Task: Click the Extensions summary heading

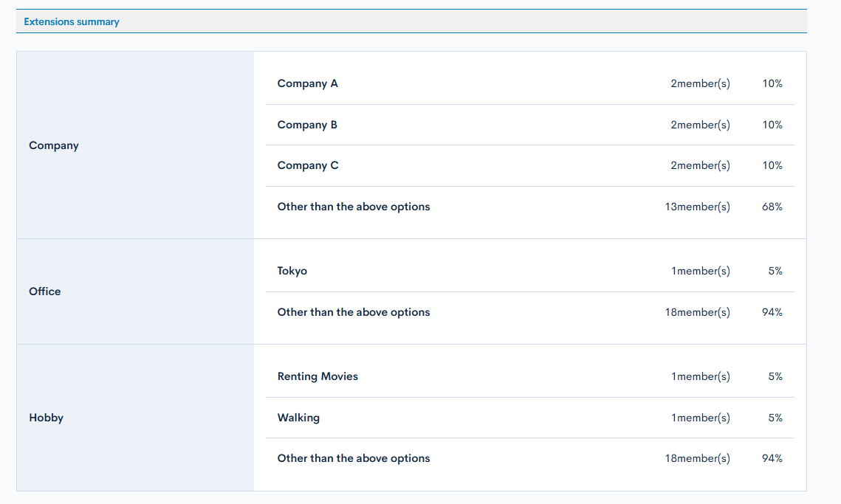Action: coord(72,22)
